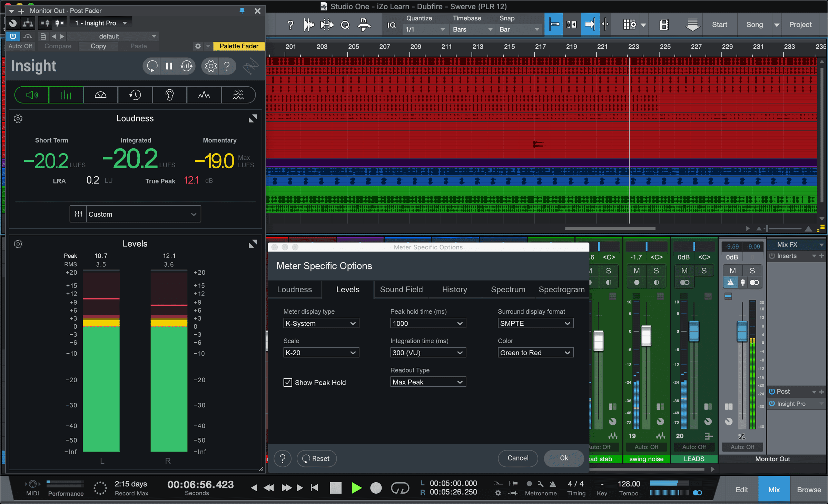Open Meter display type K-System dropdown
This screenshot has width=828, height=504.
pos(321,323)
